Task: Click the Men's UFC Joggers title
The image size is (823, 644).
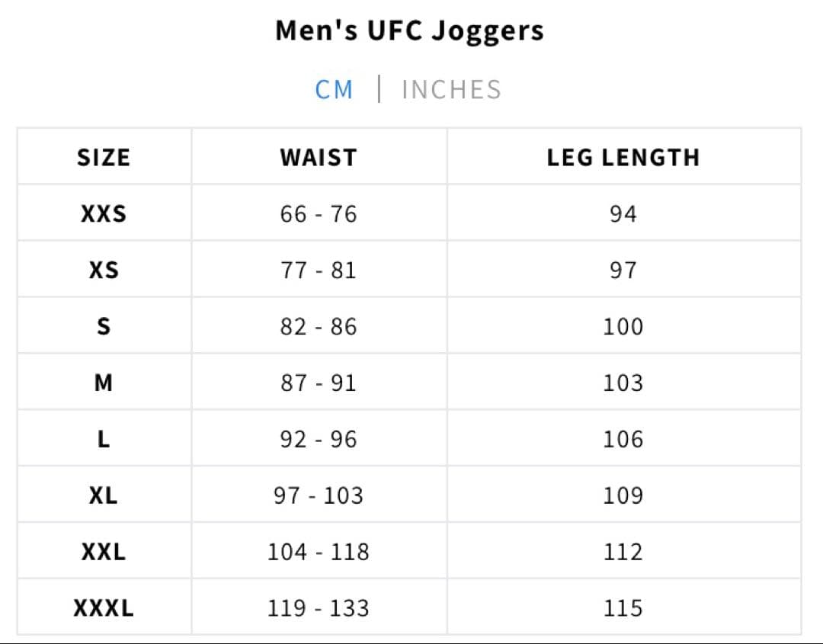Action: coord(409,30)
